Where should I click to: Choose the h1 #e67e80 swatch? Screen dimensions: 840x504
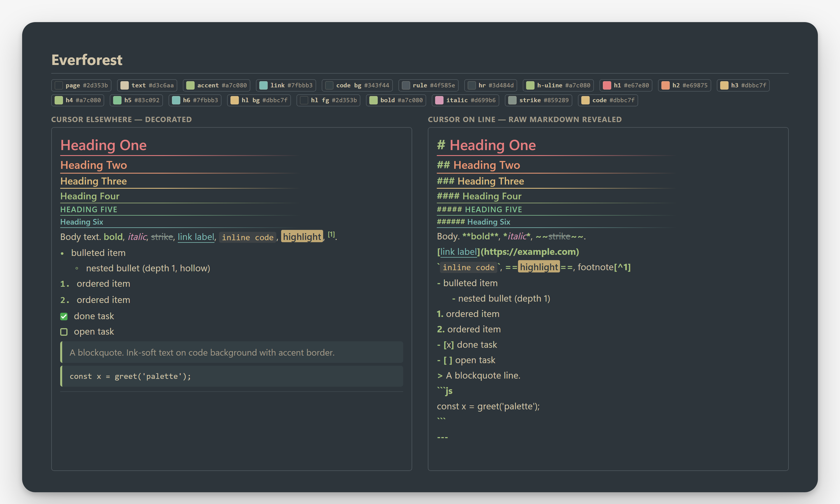point(626,85)
